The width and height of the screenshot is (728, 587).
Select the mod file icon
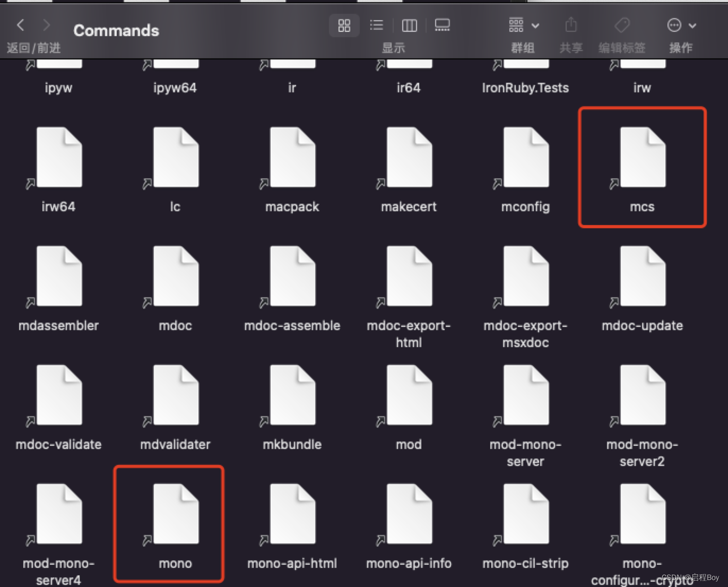click(409, 395)
